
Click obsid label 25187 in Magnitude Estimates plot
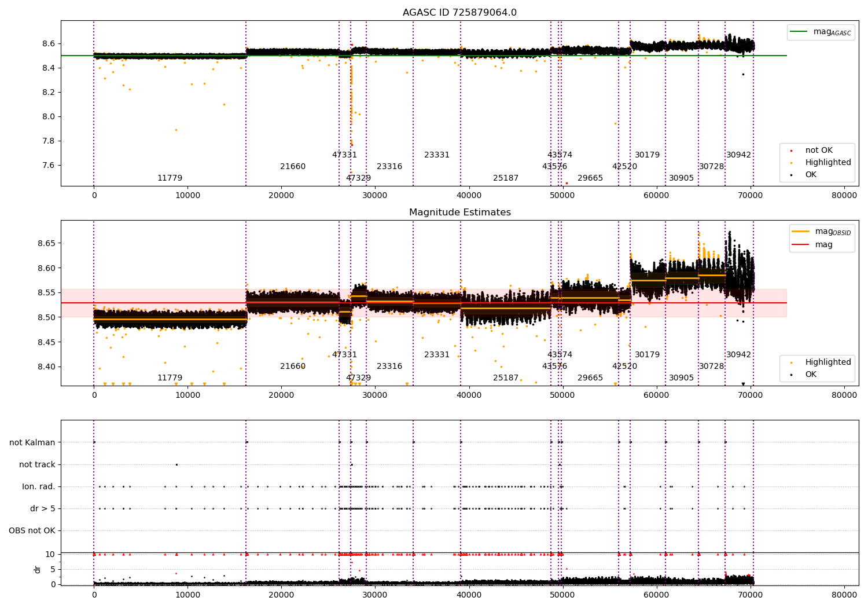[506, 378]
